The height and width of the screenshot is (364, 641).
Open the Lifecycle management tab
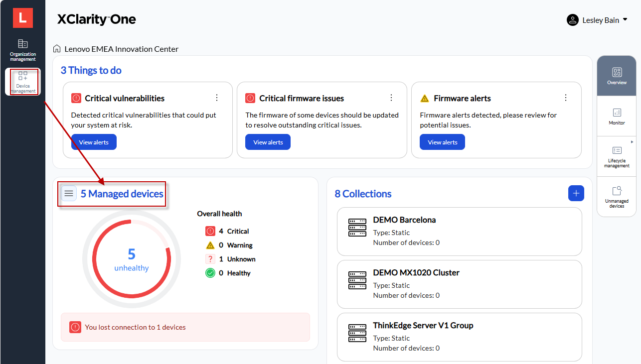point(617,156)
